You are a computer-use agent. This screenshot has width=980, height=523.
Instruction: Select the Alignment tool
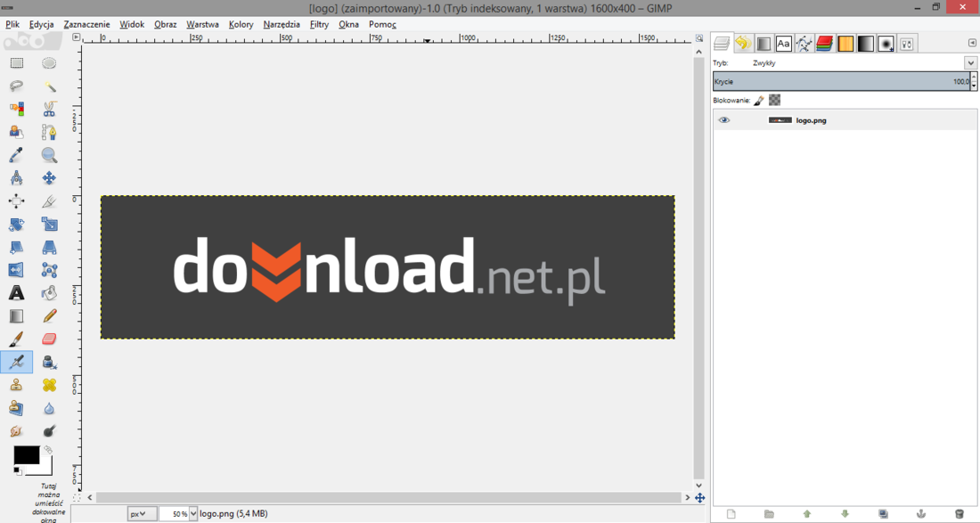point(16,201)
